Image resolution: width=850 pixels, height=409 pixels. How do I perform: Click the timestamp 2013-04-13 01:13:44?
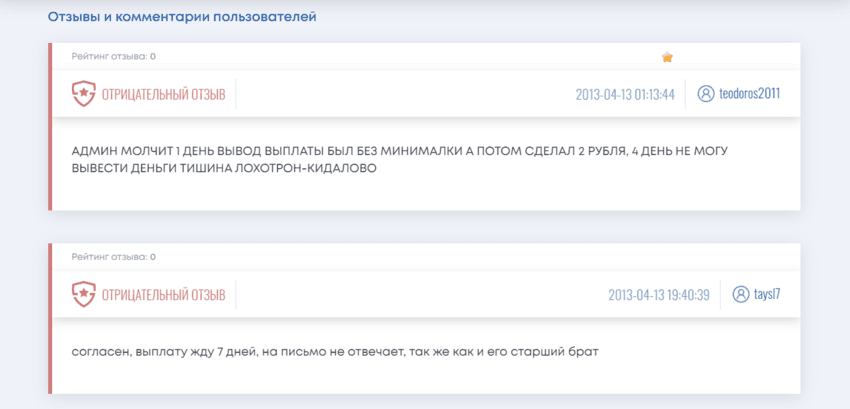point(625,94)
